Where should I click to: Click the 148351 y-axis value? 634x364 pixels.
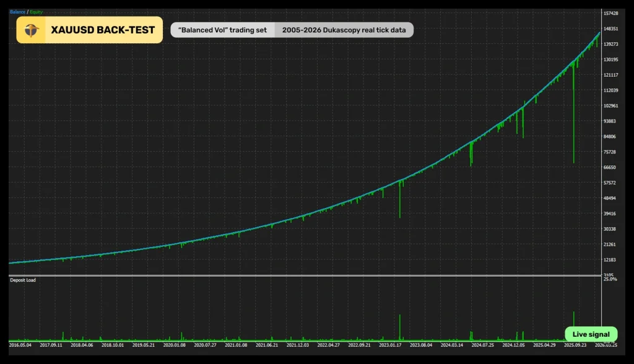point(610,28)
